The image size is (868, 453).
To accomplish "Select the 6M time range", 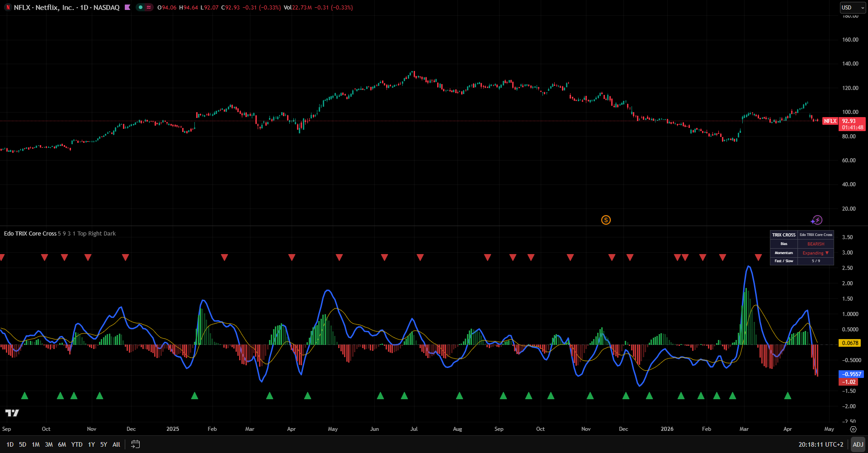I will [62, 444].
